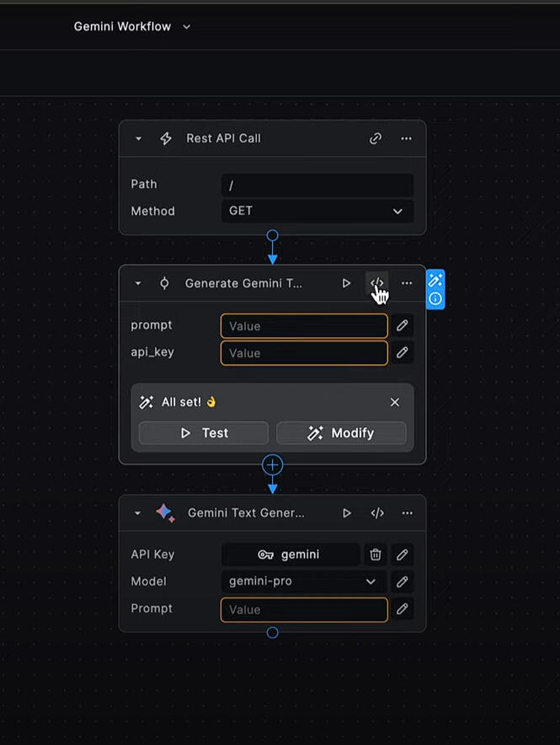Click the blue info side icon
This screenshot has width=560, height=745.
(x=435, y=298)
